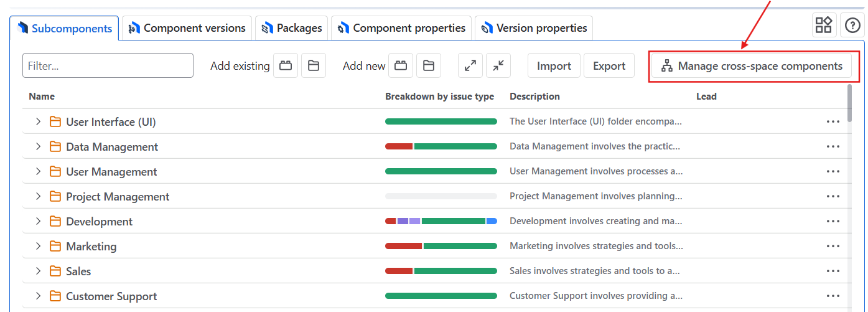
Task: Open more actions for Development row
Action: 833,221
